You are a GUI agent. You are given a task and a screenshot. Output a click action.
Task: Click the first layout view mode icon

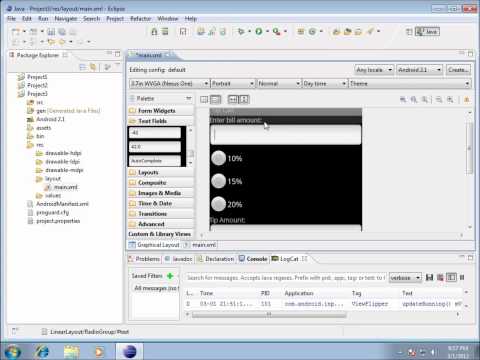[204, 99]
